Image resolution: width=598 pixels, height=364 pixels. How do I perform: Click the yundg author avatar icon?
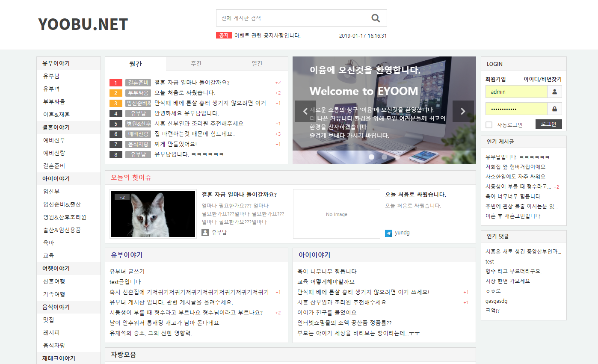click(388, 233)
